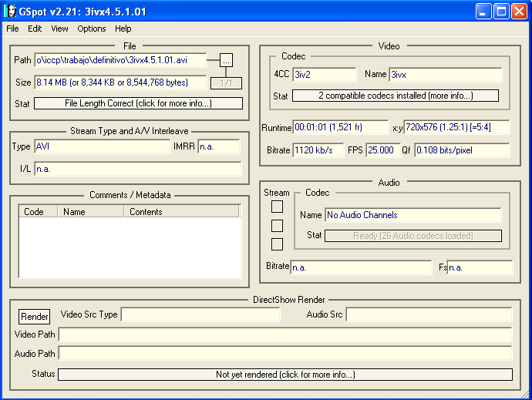
Task: Click the Qf field 0.108 bits/pixel
Action: (462, 150)
